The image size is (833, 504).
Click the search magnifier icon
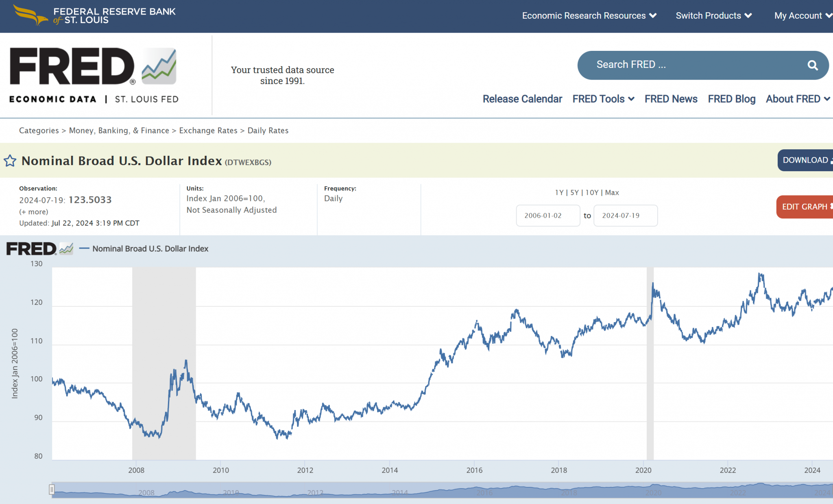click(812, 65)
